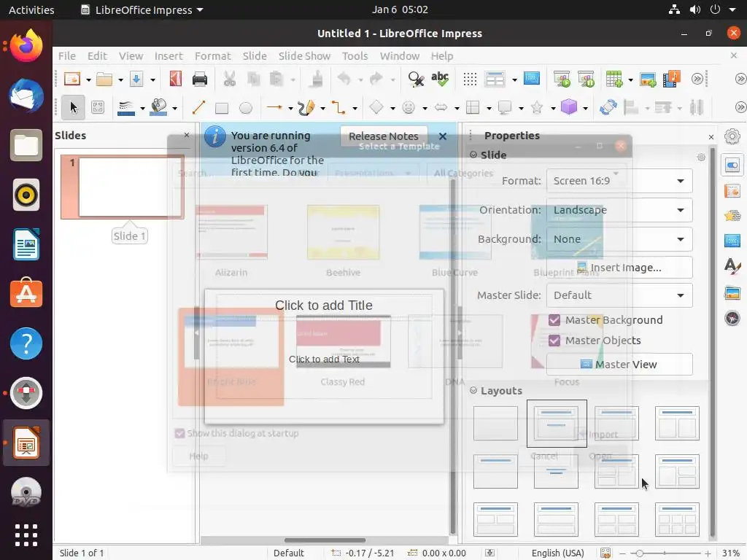747x560 pixels.
Task: Open Firefox from the Ubuntu dock
Action: [x=26, y=45]
